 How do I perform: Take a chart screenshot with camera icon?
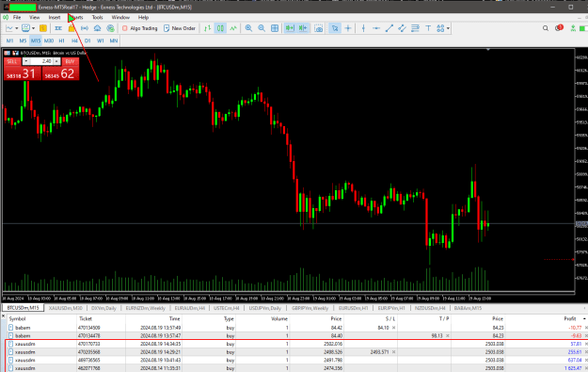(318, 28)
